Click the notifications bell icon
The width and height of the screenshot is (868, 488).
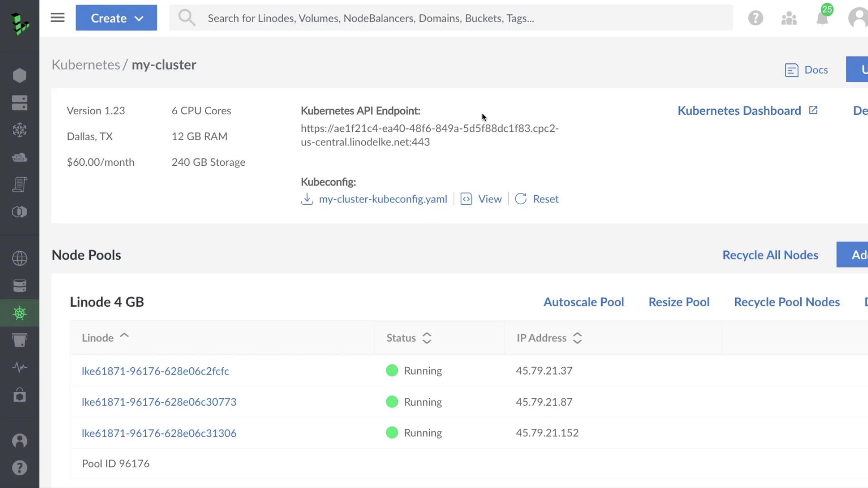[x=822, y=19]
